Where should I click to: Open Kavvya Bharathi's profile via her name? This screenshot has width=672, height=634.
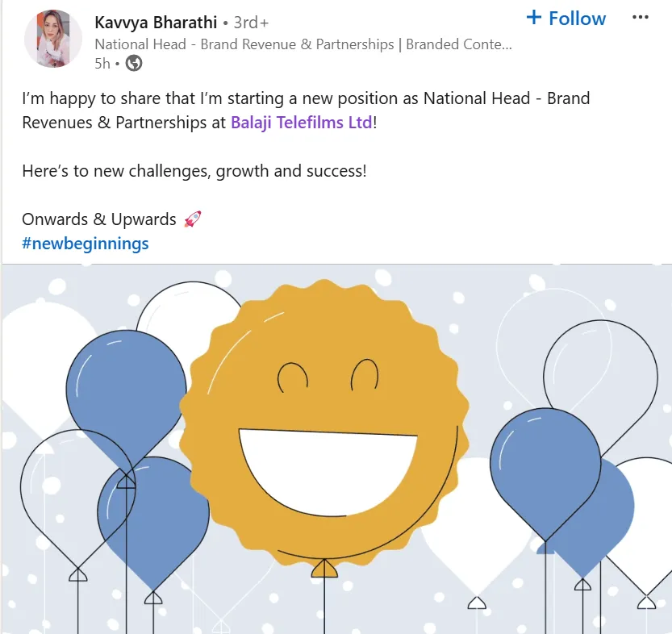click(156, 23)
